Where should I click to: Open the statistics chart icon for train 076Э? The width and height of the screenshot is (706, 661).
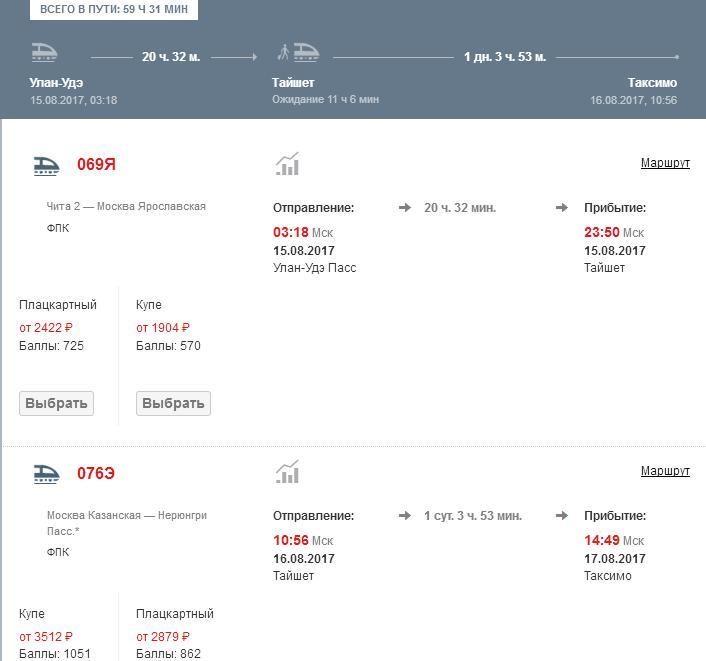tap(287, 472)
